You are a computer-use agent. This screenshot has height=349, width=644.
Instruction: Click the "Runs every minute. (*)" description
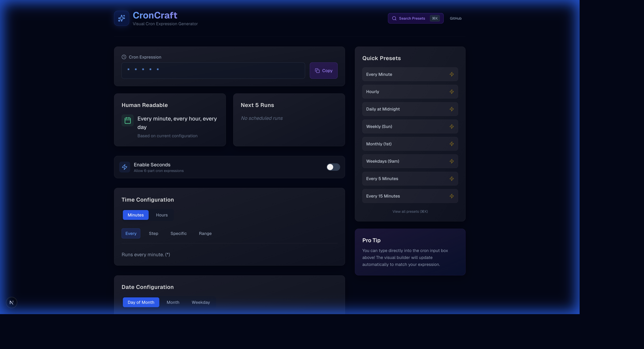pyautogui.click(x=146, y=255)
